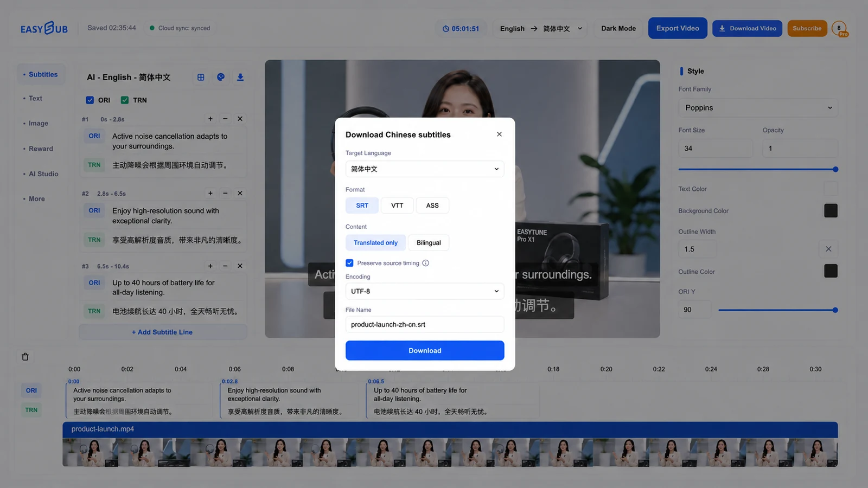Toggle Preserve source timing checkbox

tap(349, 263)
